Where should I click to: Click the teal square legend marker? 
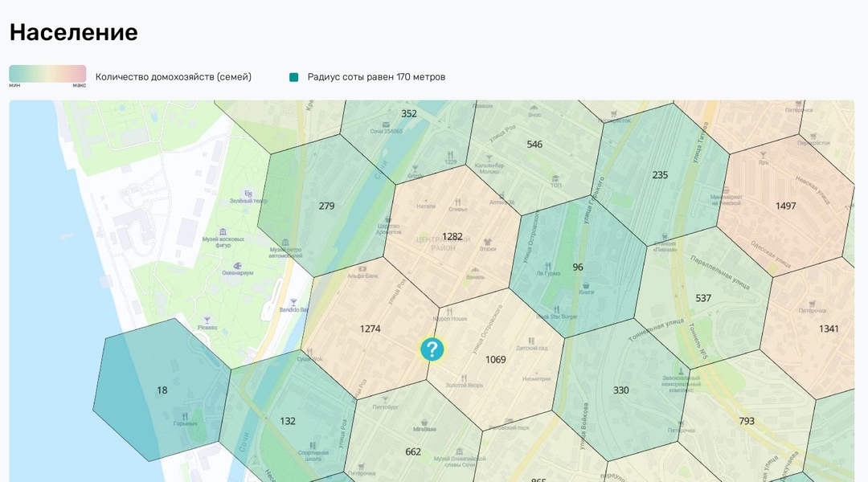pos(294,77)
